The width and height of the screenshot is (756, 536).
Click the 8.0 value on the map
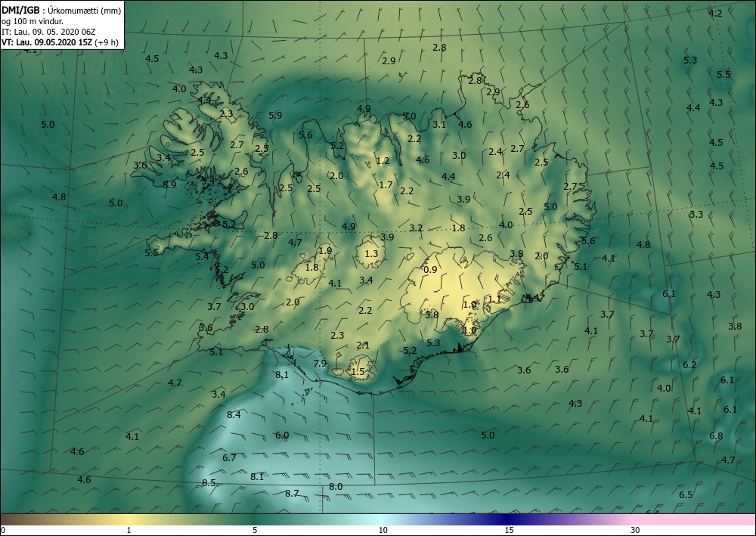[x=336, y=487]
